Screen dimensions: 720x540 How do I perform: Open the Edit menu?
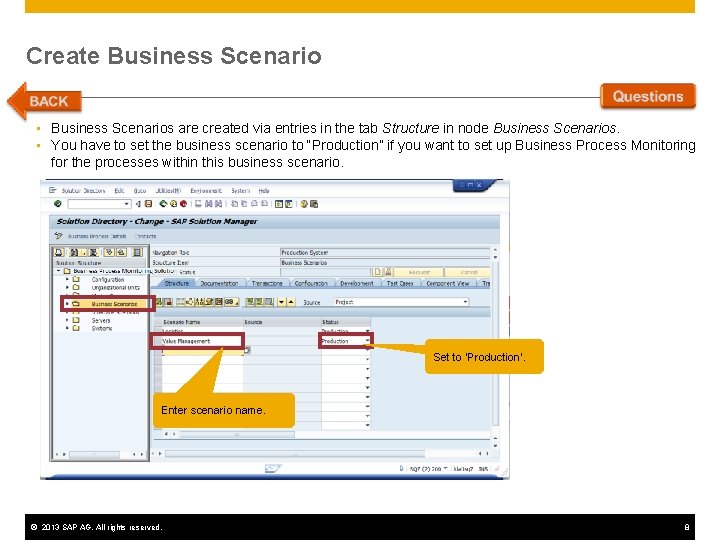[x=119, y=191]
